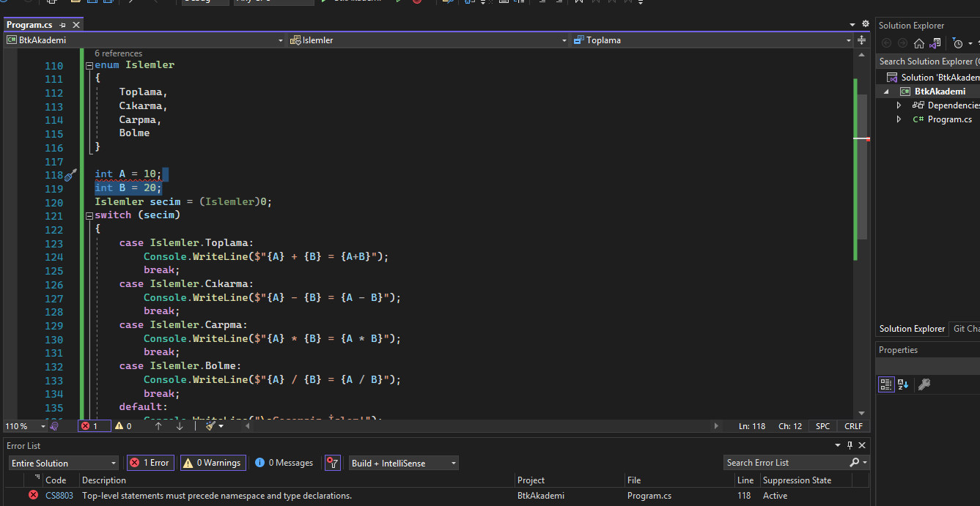Sort by the File column header

pyautogui.click(x=679, y=480)
